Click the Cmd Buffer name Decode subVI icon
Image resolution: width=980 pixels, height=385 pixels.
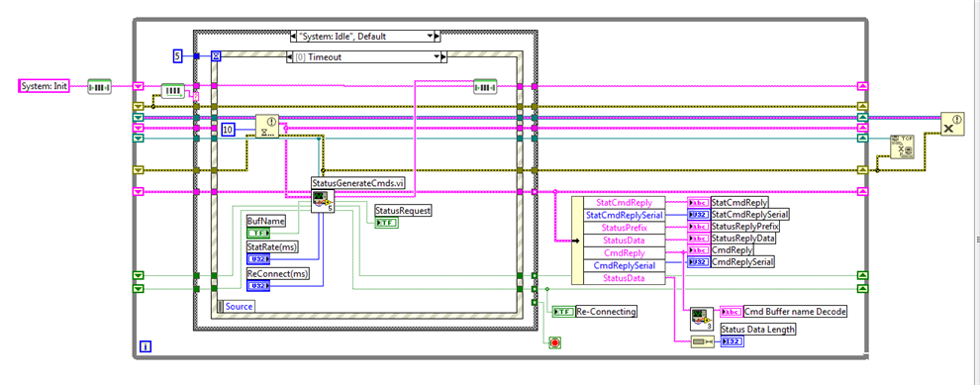[701, 319]
